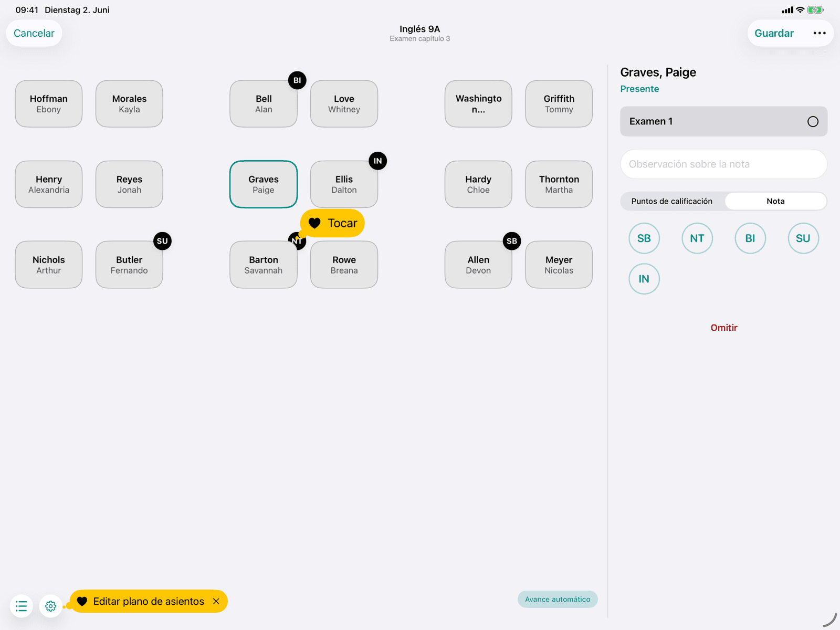Open seating plan settings gear

pos(51,606)
